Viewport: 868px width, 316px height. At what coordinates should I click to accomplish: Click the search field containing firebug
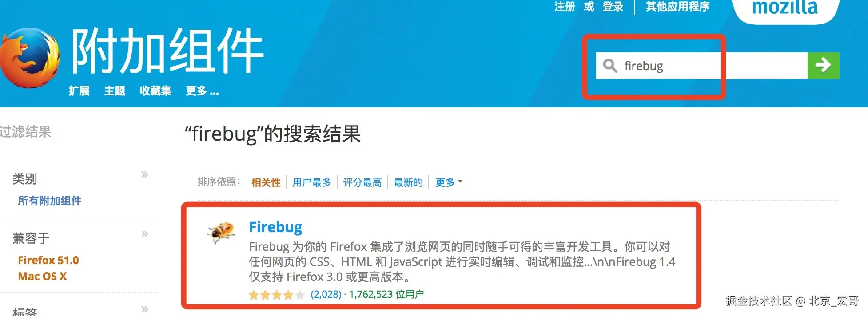702,66
